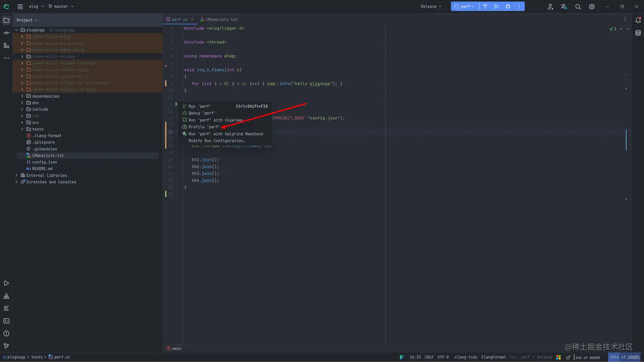
Task: Open the perf run configuration dropdown
Action: pos(464,6)
